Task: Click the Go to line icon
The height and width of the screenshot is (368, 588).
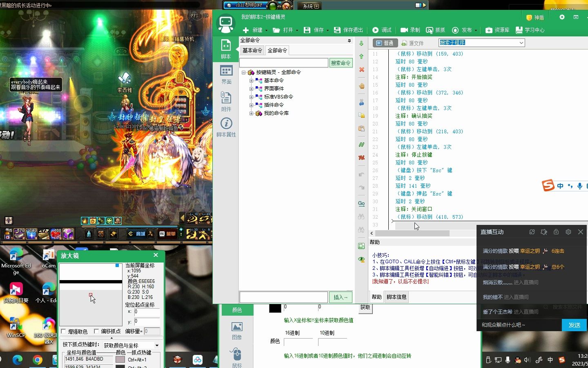Action: [361, 203]
